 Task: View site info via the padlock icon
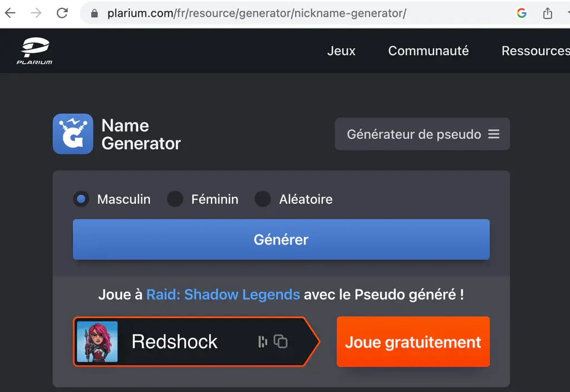pyautogui.click(x=94, y=13)
